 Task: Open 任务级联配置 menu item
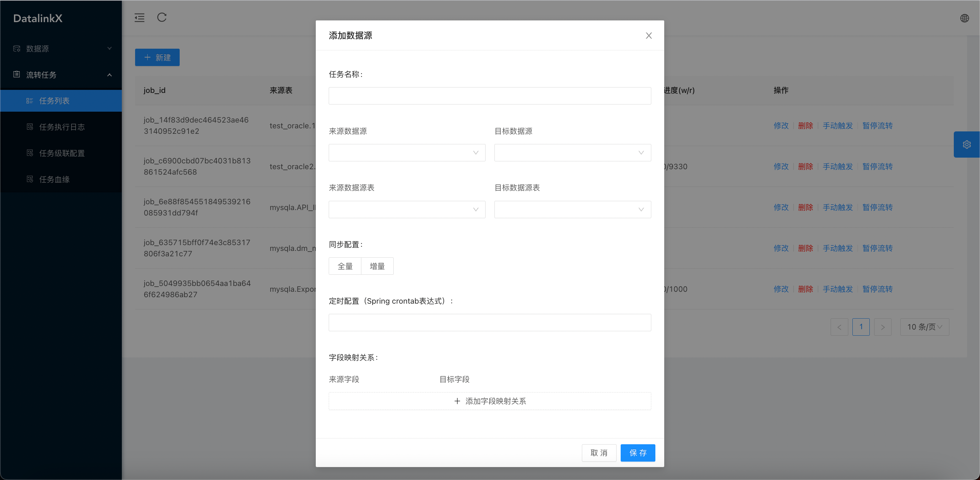tap(62, 153)
